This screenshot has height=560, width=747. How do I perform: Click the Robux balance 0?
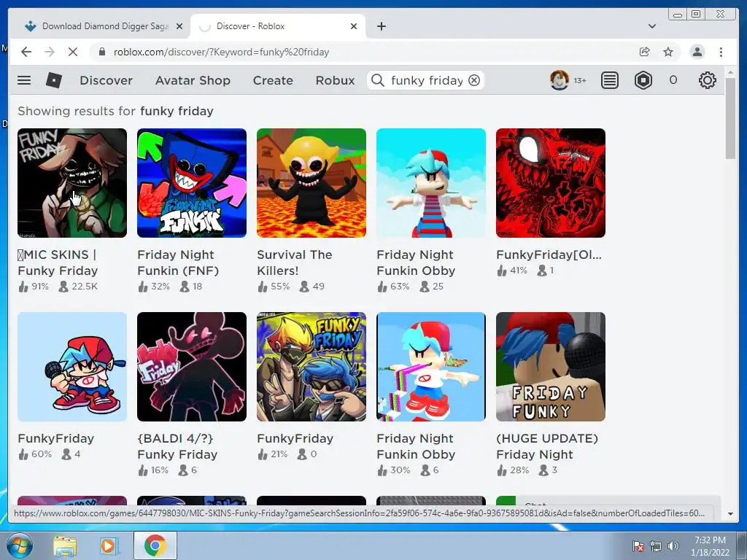pos(673,80)
